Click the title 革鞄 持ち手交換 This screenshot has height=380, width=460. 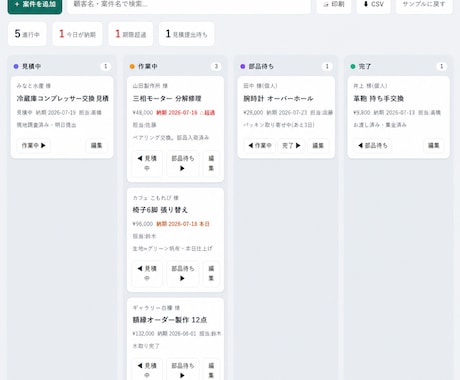point(379,98)
